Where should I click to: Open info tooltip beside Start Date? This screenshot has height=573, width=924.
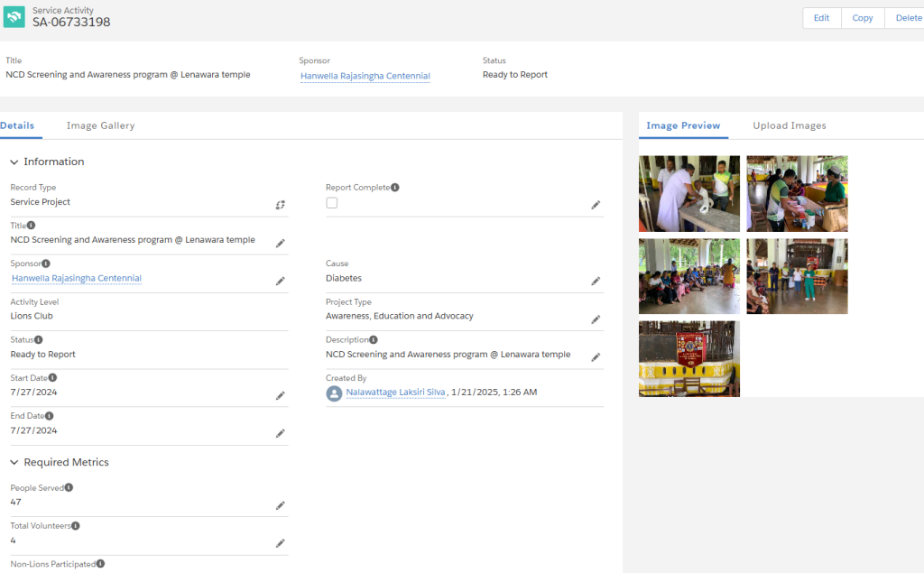[x=52, y=377]
